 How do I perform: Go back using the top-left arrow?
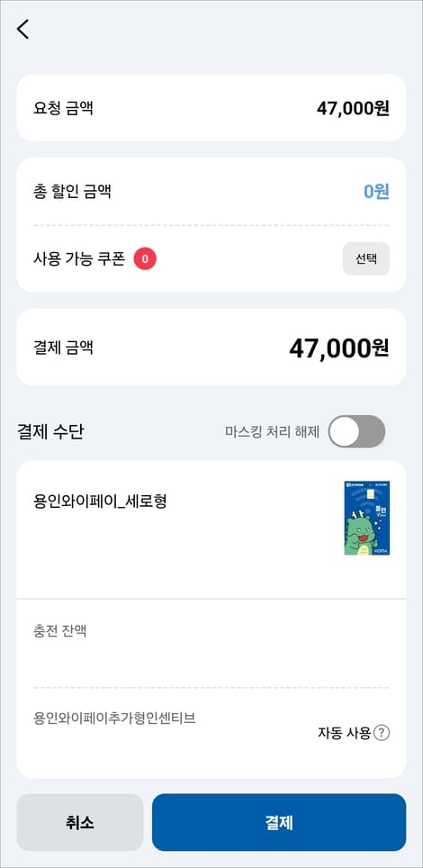tap(22, 29)
